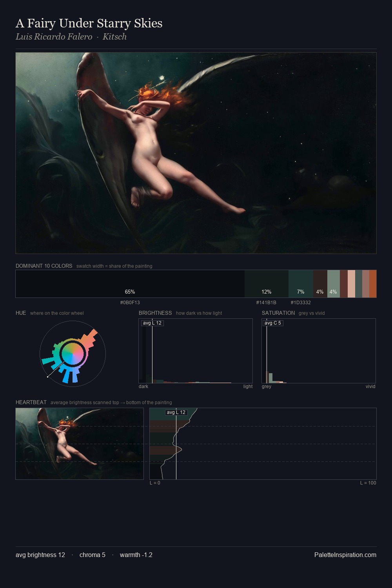This screenshot has height=588, width=392.
Task: Click artist name Luis Ricardo Falero
Action: 54,37
